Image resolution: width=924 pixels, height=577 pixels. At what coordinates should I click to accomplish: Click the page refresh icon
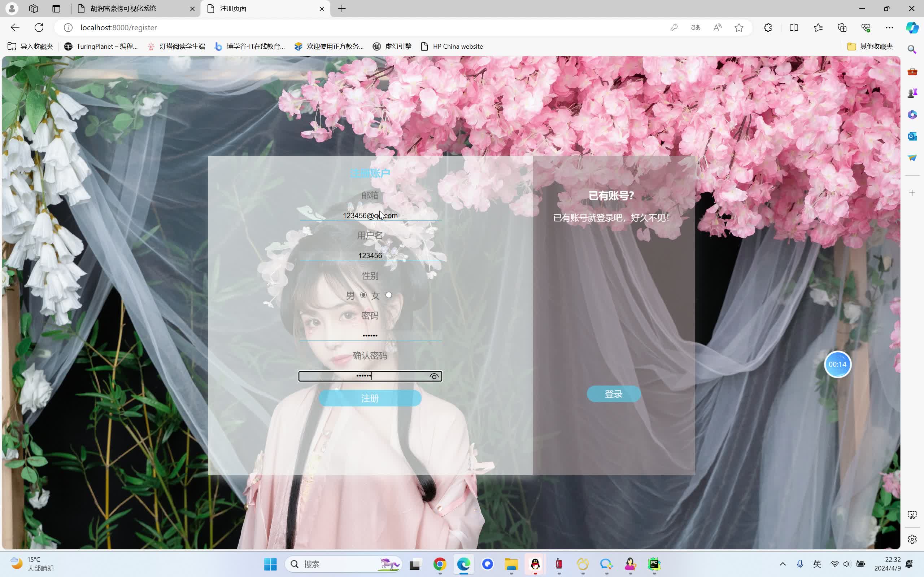click(39, 27)
